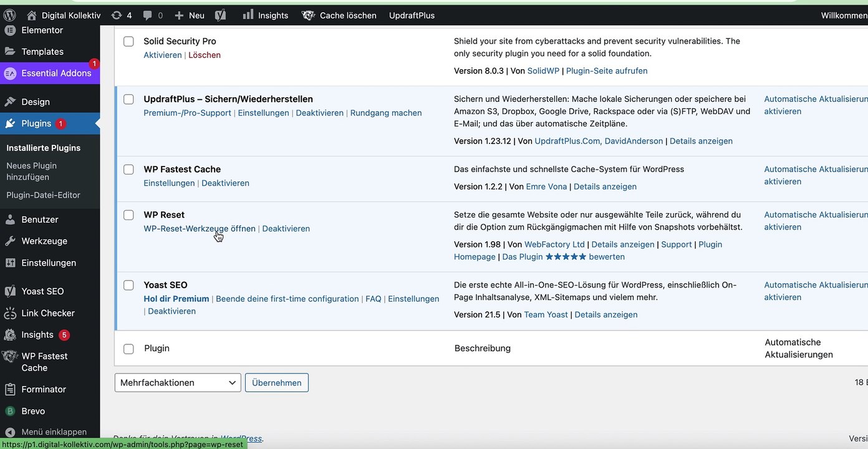The width and height of the screenshot is (868, 449).
Task: Open the Support link for WP Reset
Action: [x=677, y=244]
